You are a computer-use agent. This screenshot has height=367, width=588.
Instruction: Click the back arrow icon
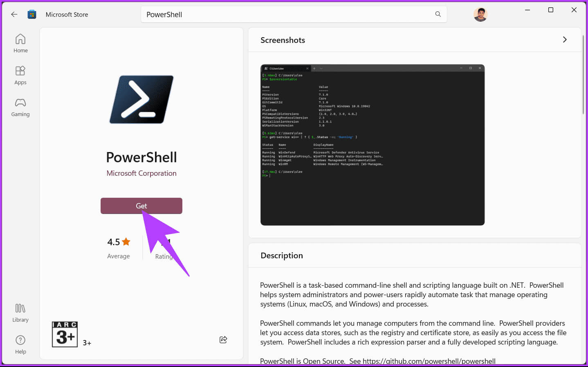point(14,14)
